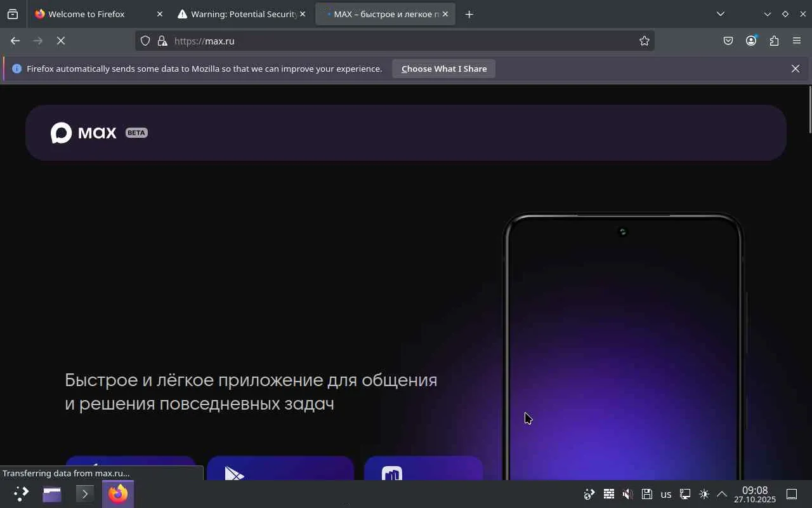This screenshot has height=508, width=812.
Task: Click the page's vertical scrollbar thumb
Action: pyautogui.click(x=809, y=109)
